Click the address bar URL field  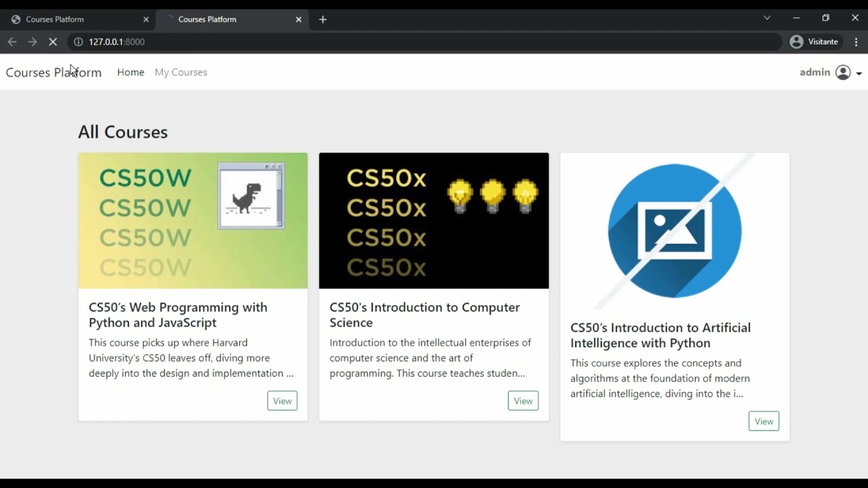424,42
